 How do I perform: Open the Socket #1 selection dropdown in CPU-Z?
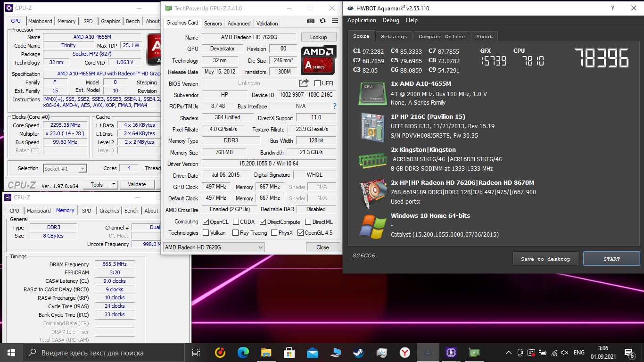[x=65, y=168]
